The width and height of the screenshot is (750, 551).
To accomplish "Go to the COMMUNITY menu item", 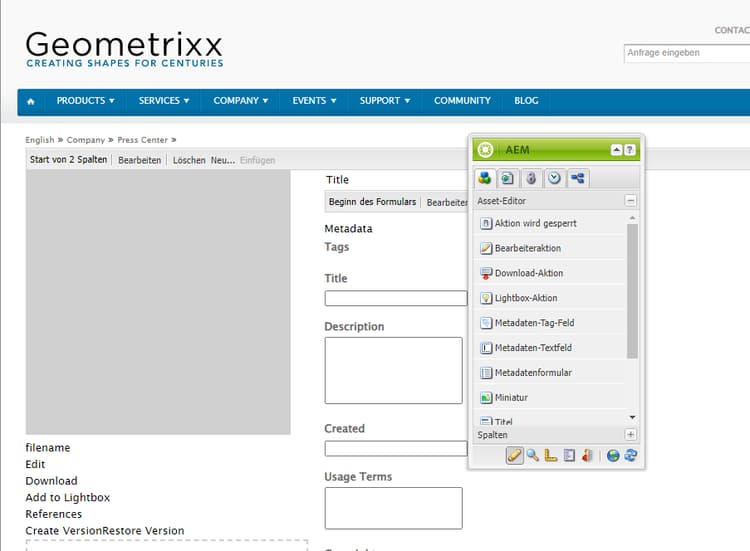I will [x=463, y=101].
